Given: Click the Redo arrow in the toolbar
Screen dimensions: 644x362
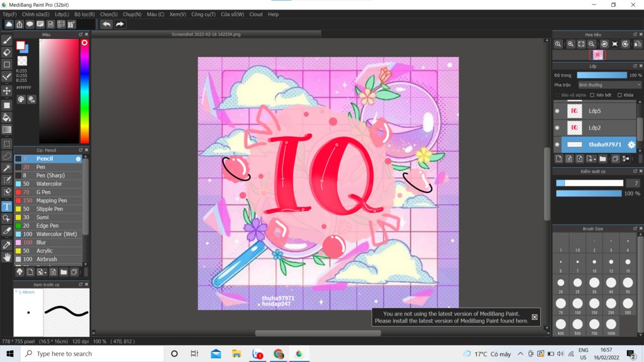Looking at the screenshot, I should click(119, 25).
